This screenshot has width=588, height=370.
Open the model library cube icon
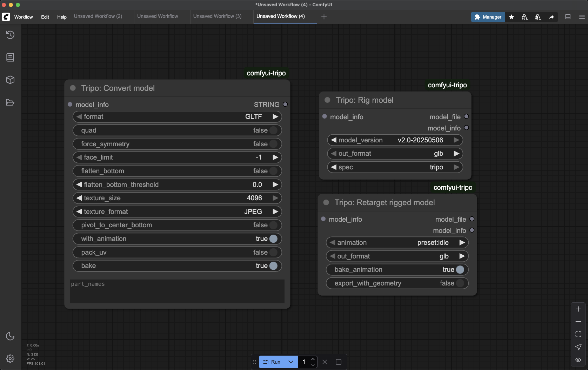click(10, 80)
